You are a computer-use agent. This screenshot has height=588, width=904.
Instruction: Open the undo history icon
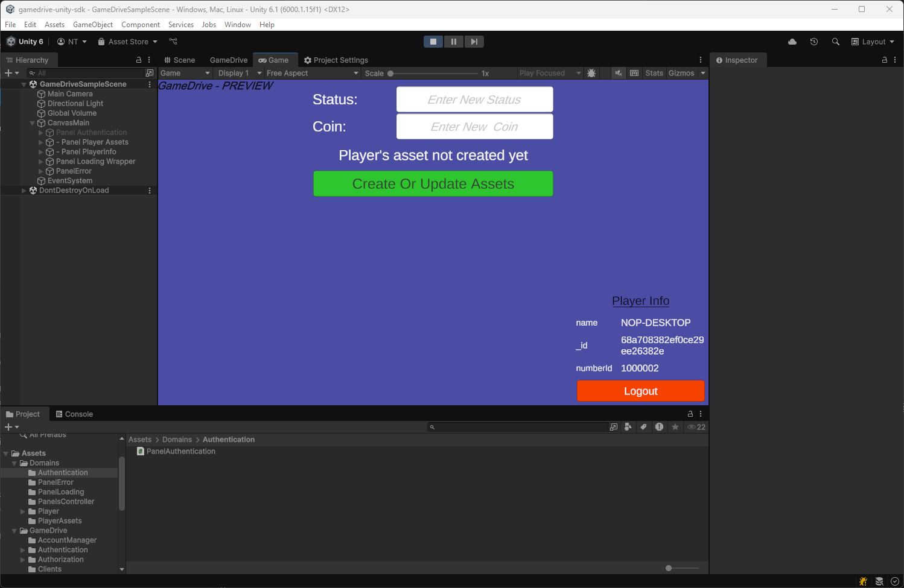click(814, 42)
